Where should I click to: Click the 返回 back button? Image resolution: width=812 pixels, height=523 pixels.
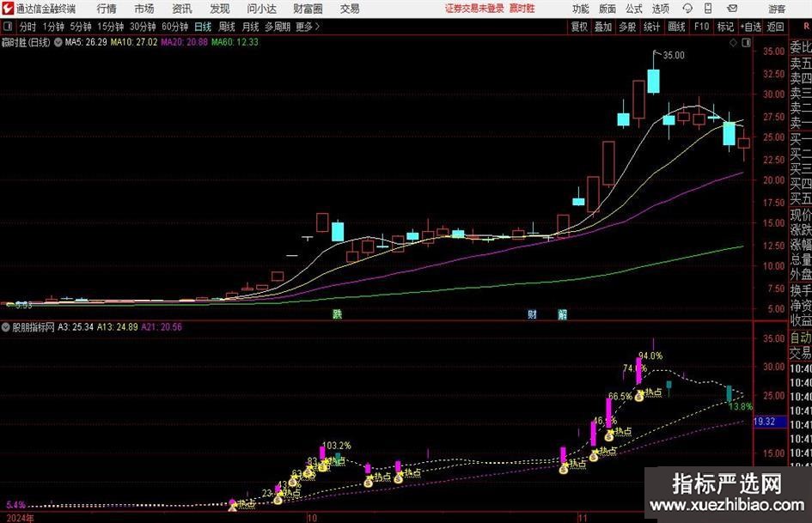click(x=775, y=27)
